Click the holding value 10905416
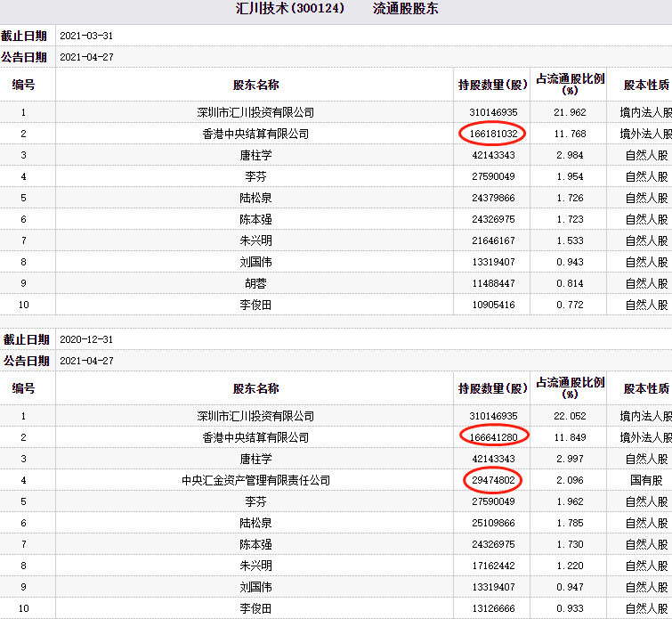This screenshot has width=672, height=619. coord(493,305)
